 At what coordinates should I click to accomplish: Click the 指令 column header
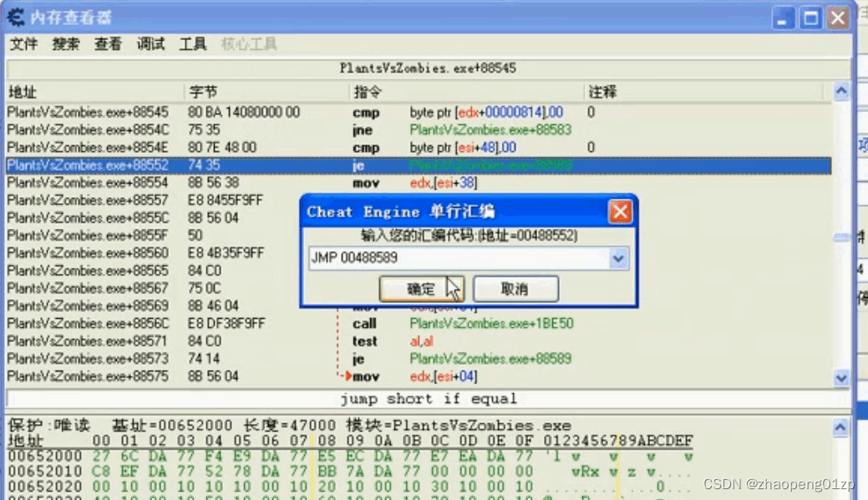click(x=467, y=92)
